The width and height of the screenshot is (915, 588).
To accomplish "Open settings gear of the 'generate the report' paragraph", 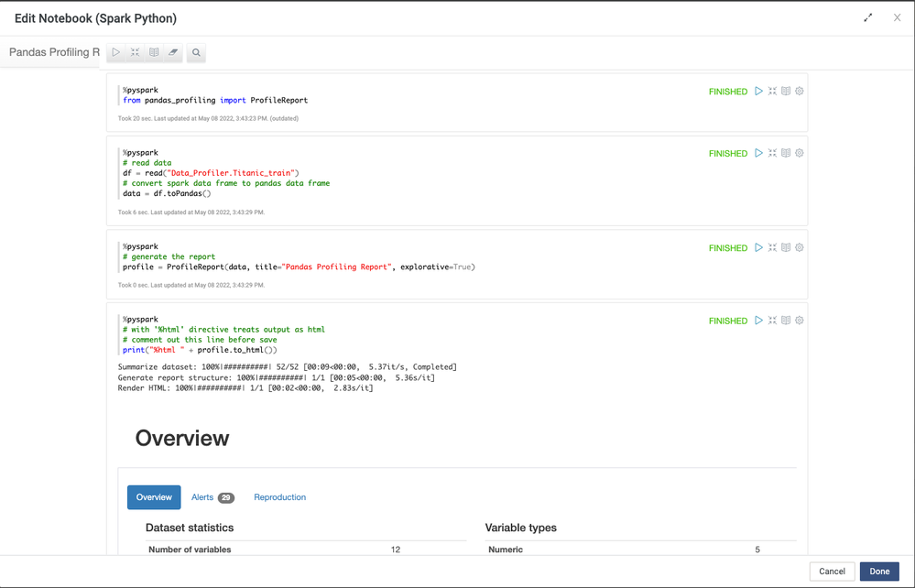I will click(x=800, y=248).
